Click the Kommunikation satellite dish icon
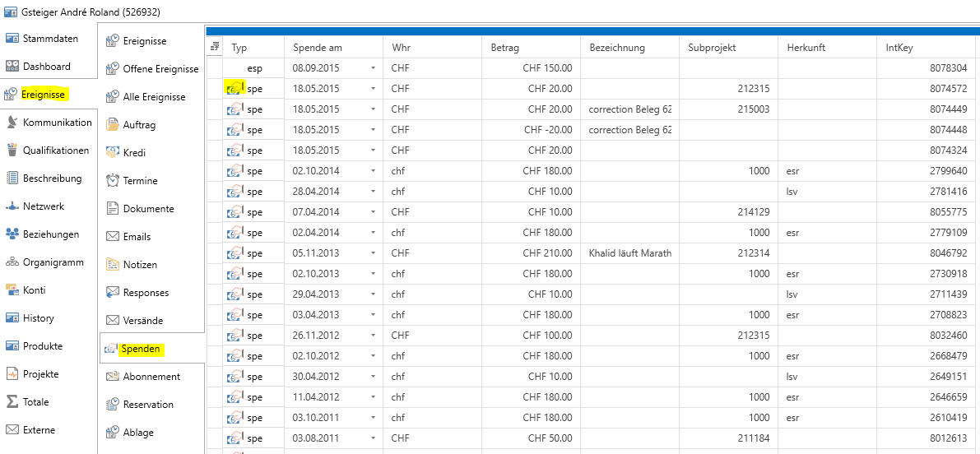 click(12, 123)
